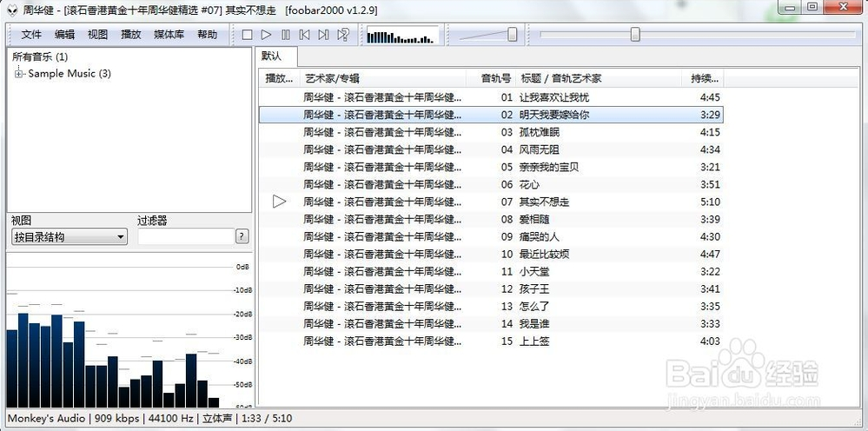Click the 4:03 duration of last track
Viewport: 868px width, 431px height.
point(710,341)
